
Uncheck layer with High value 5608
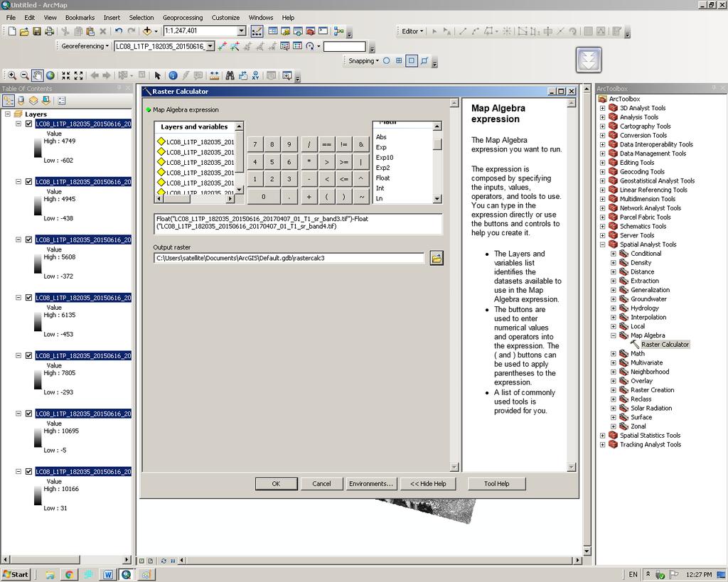[x=28, y=240]
